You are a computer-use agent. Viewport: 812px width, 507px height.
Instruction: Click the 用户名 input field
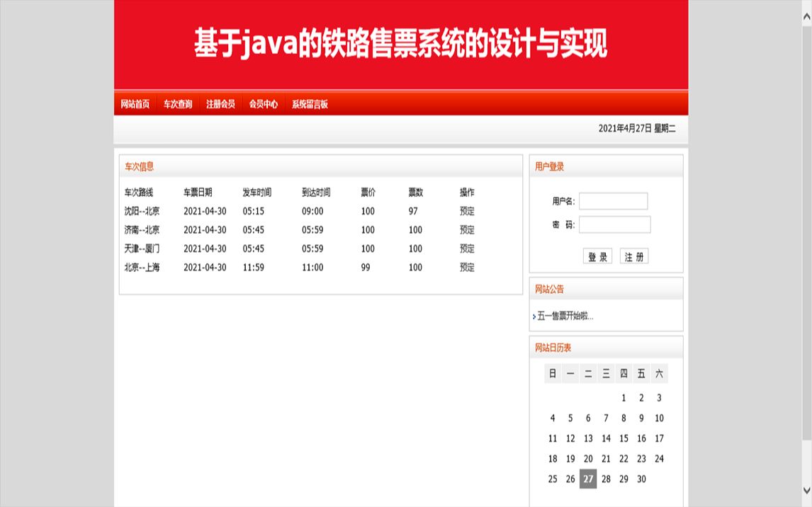[x=612, y=201]
